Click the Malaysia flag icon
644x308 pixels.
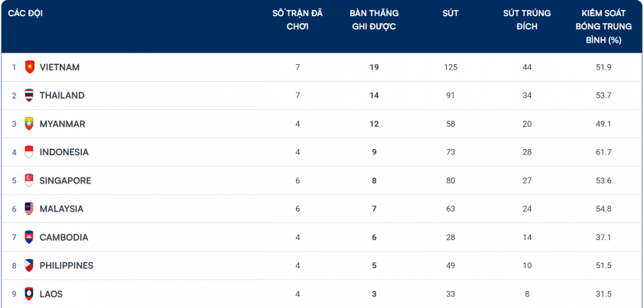pyautogui.click(x=29, y=209)
